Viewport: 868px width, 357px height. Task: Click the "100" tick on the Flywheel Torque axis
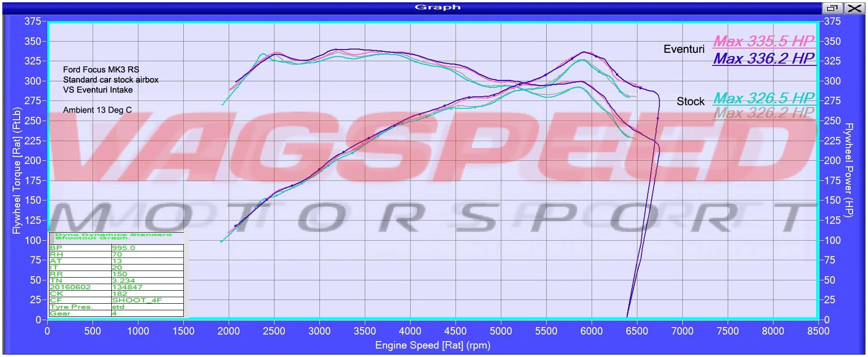tap(33, 240)
